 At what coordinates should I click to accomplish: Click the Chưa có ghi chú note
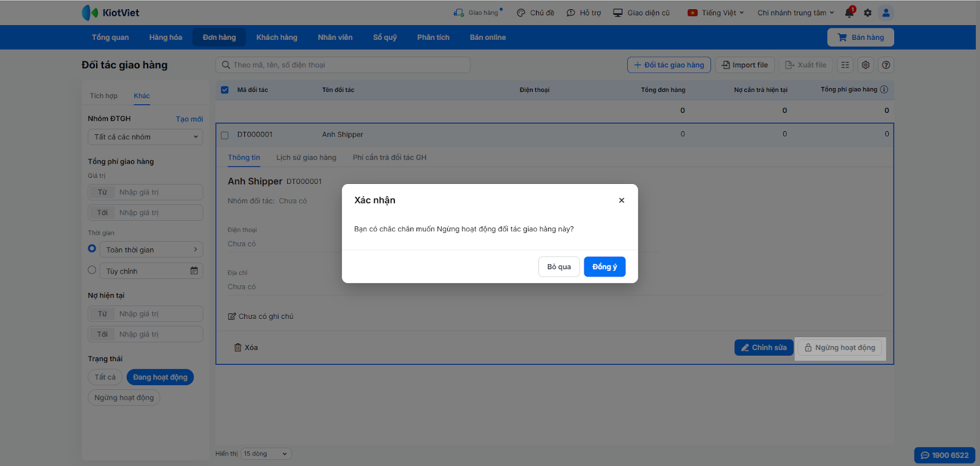[x=261, y=316]
